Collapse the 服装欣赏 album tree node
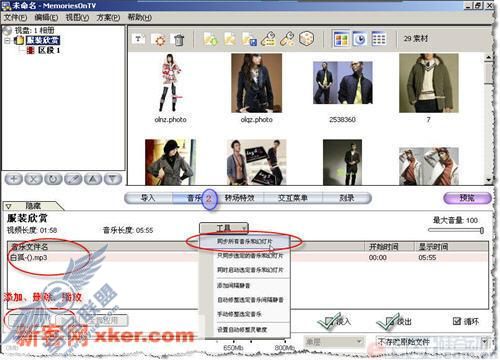 click(x=7, y=41)
